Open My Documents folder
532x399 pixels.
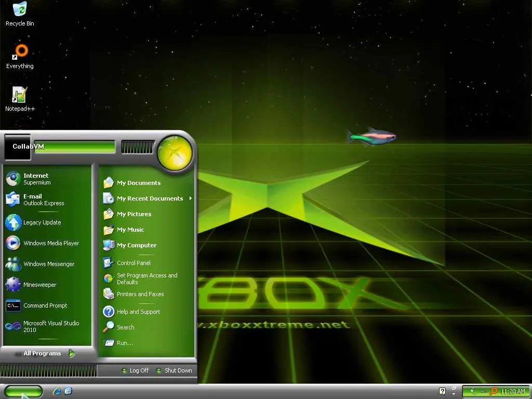pyautogui.click(x=148, y=183)
